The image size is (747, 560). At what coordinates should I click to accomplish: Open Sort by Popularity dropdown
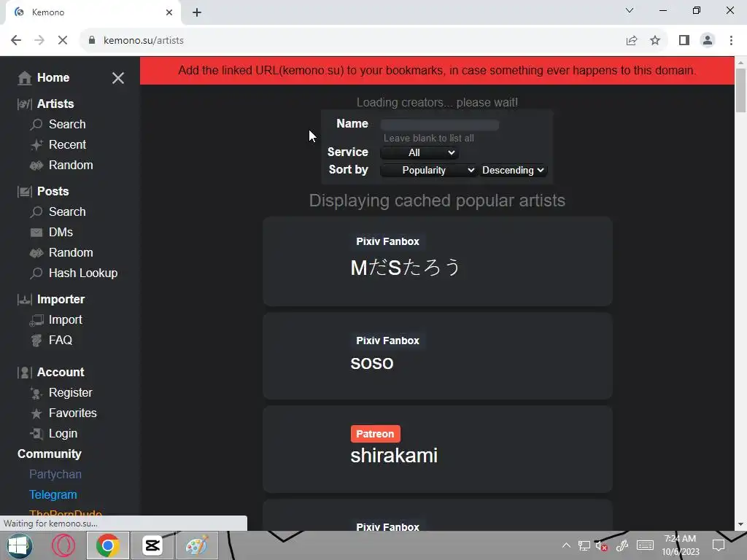click(x=429, y=171)
